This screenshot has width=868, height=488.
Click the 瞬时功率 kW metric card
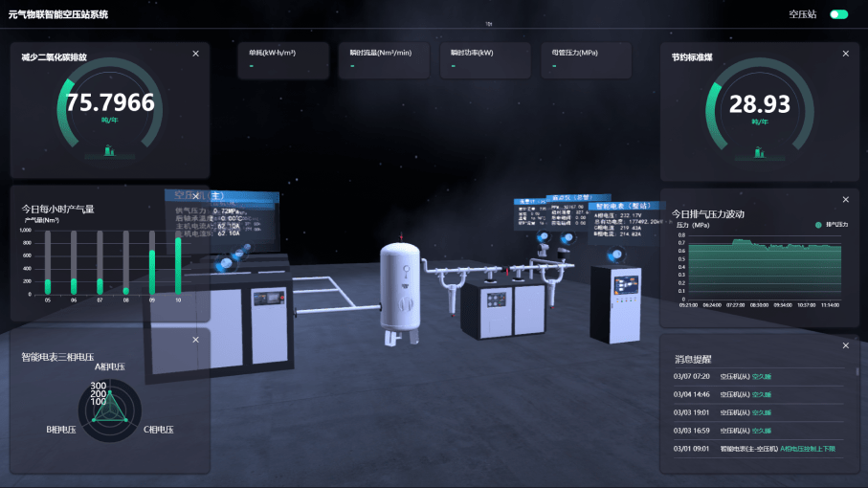click(x=484, y=59)
